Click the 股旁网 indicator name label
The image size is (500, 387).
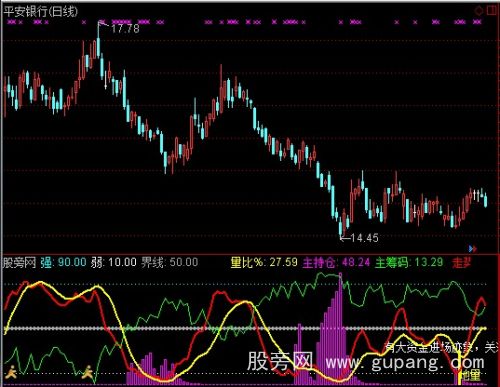(x=19, y=263)
